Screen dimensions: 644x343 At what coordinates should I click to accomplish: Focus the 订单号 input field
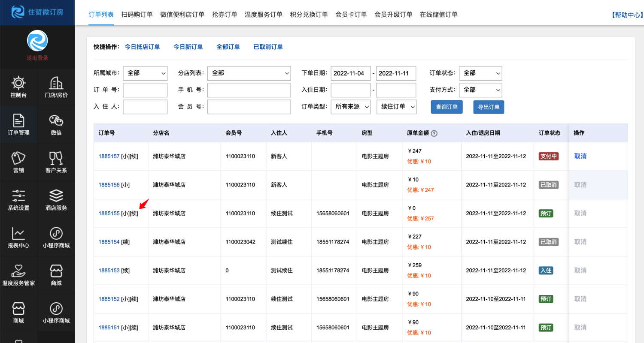coord(145,90)
